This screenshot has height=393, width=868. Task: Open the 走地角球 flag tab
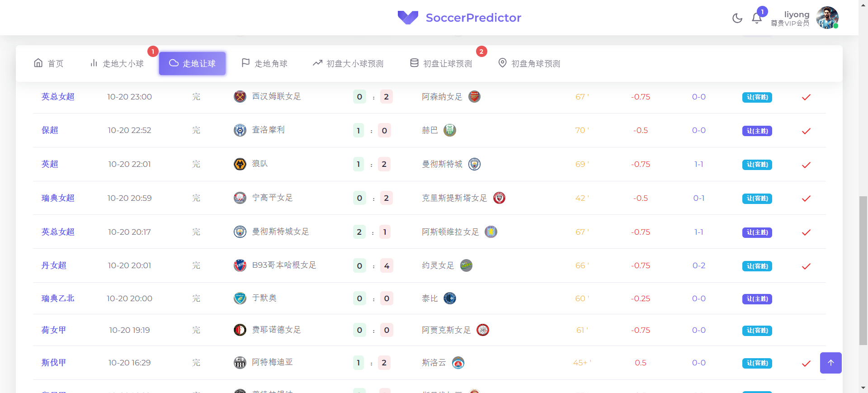[264, 63]
